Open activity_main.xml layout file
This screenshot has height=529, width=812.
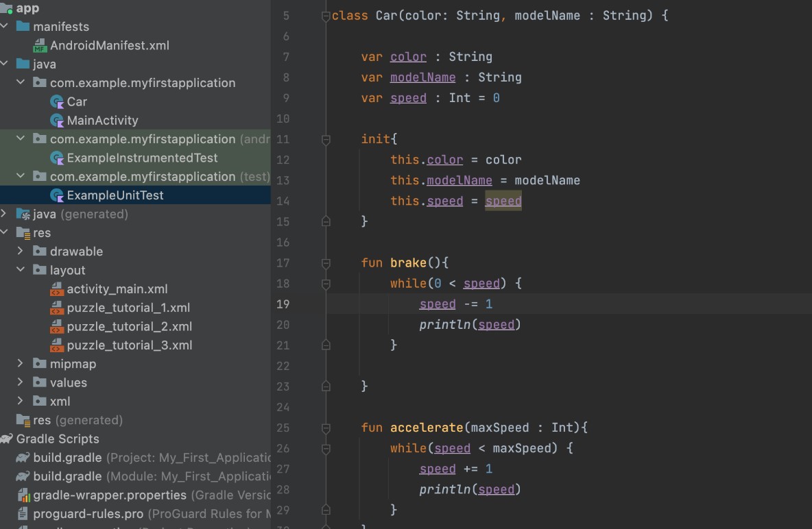pos(117,289)
